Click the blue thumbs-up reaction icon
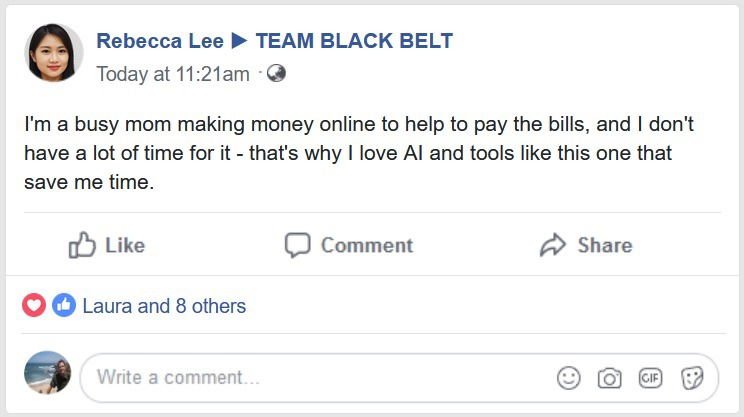This screenshot has height=417, width=744. (x=64, y=305)
